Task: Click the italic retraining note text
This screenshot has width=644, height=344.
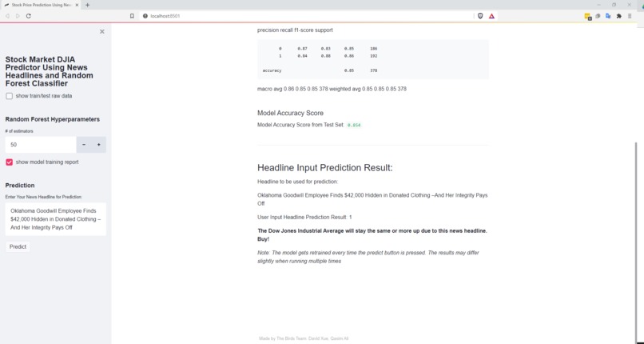Action: pyautogui.click(x=368, y=257)
